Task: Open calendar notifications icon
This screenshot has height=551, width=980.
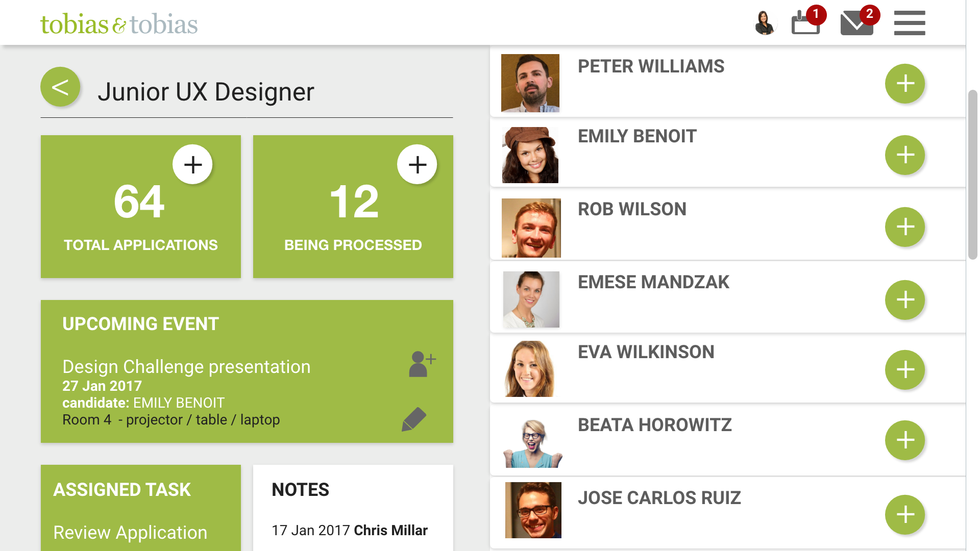Action: [x=805, y=23]
